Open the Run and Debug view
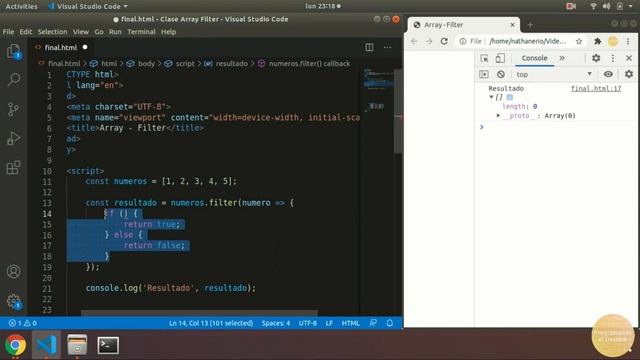This screenshot has height=360, width=640. pos(13,138)
